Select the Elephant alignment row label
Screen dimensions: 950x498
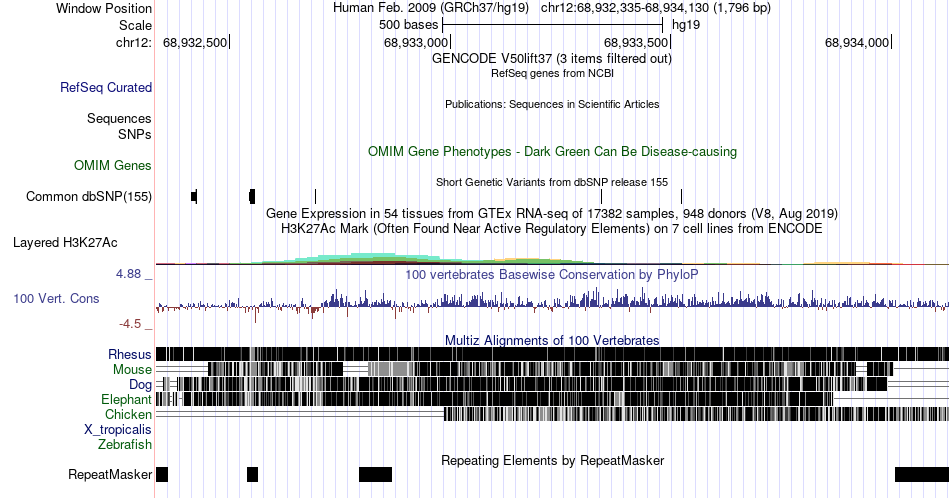pos(127,399)
